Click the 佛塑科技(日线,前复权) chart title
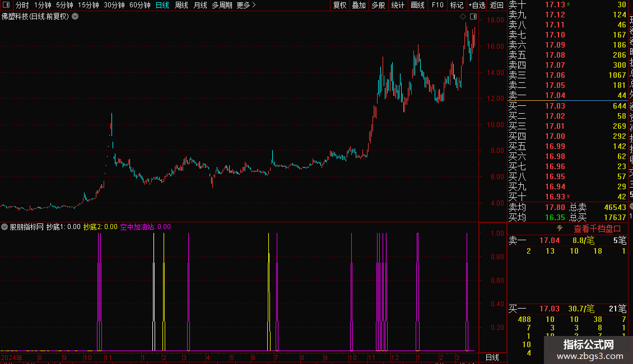 pyautogui.click(x=35, y=17)
